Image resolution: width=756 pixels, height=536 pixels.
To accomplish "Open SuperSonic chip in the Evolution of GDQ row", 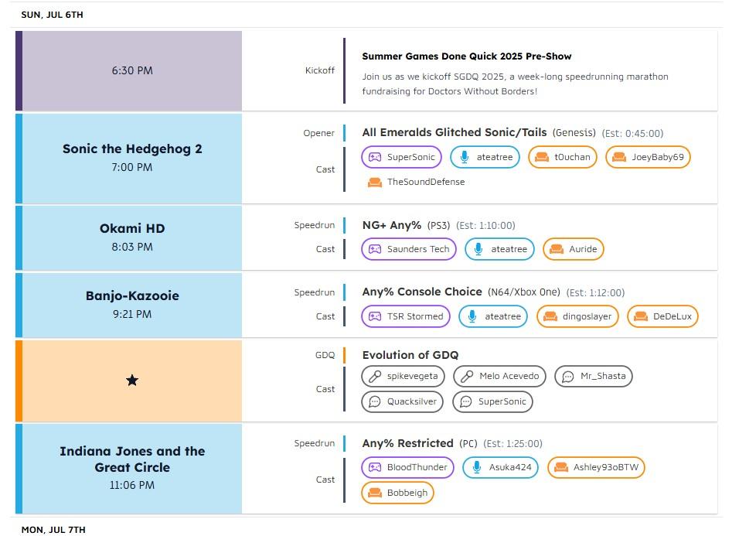I will (492, 402).
